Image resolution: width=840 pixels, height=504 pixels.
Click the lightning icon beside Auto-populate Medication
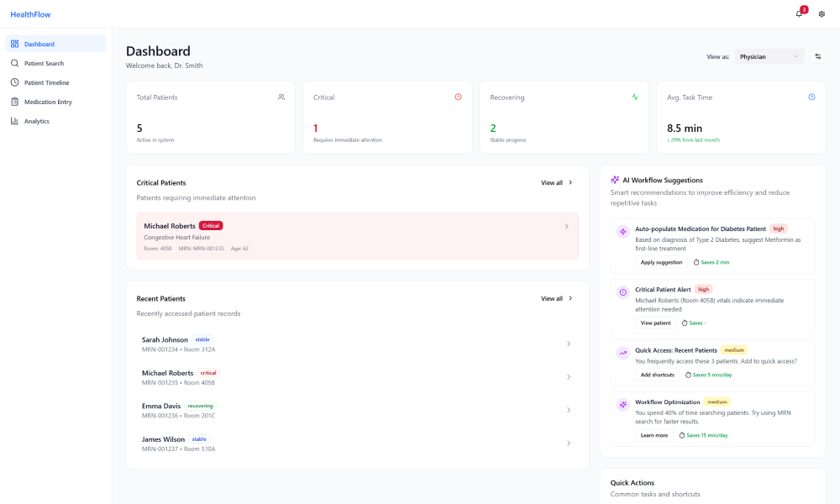coord(622,232)
